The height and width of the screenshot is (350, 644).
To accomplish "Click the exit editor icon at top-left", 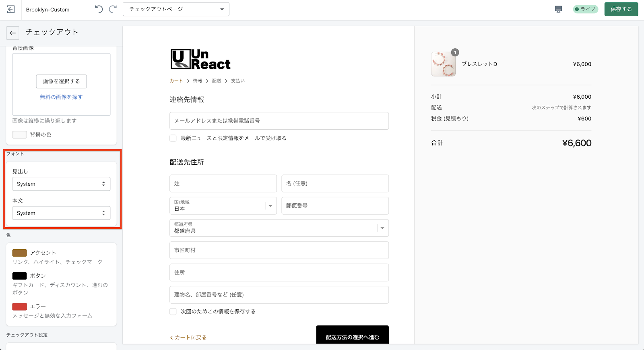I will [11, 9].
